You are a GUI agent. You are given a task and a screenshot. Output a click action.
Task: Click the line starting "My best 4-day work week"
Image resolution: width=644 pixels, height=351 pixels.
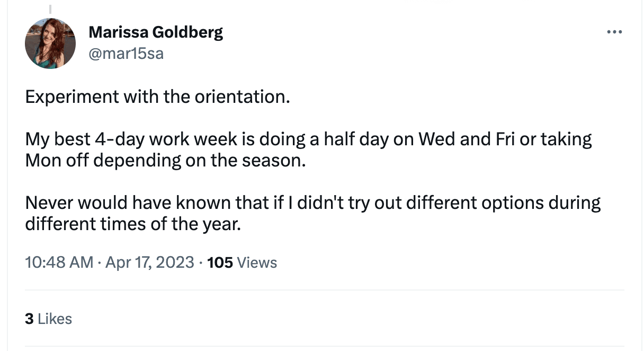[x=308, y=139]
